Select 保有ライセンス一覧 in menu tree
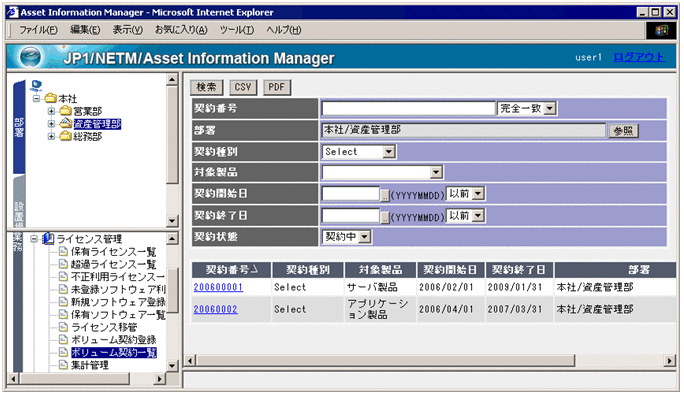 [x=113, y=251]
